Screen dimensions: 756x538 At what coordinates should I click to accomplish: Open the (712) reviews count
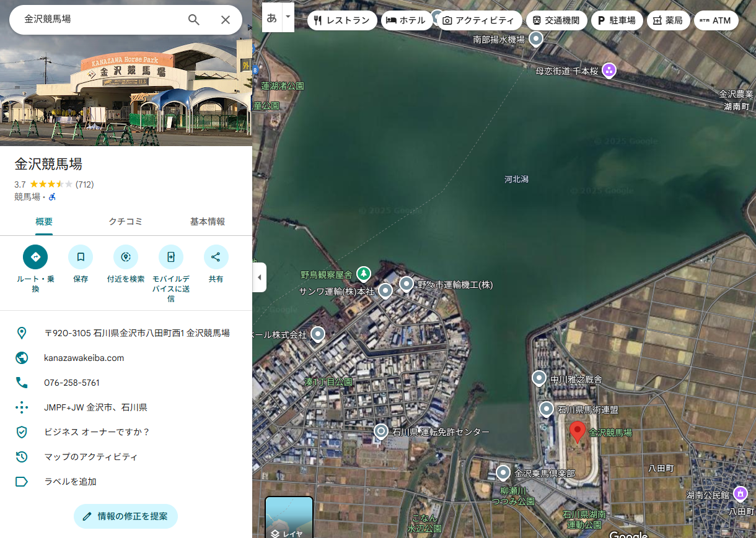85,184
